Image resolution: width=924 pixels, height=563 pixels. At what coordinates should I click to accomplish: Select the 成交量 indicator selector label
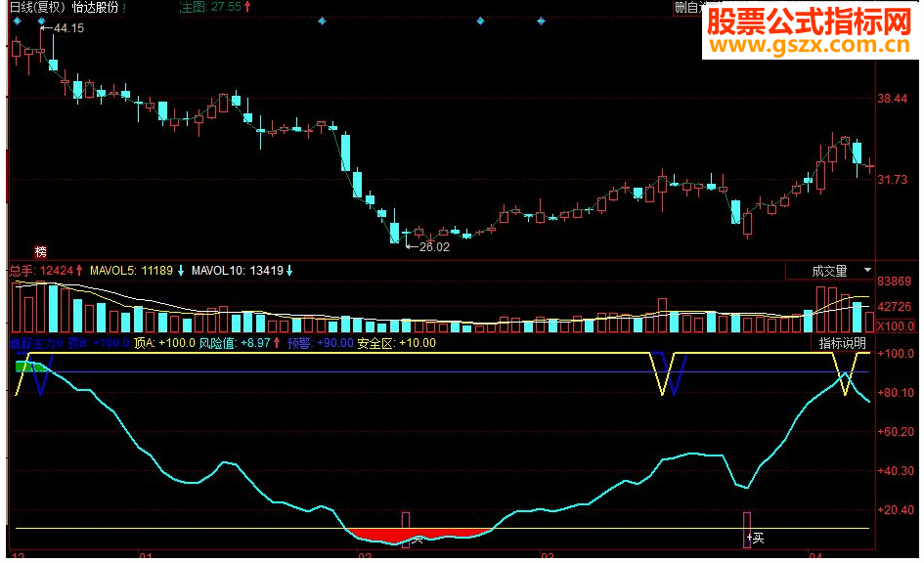click(829, 271)
